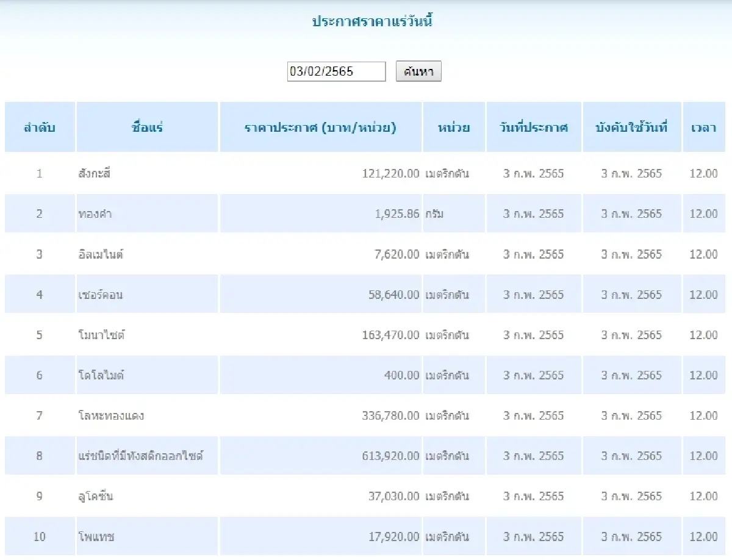Select the mineral name โพแทช
This screenshot has height=560, width=732.
coord(96,537)
